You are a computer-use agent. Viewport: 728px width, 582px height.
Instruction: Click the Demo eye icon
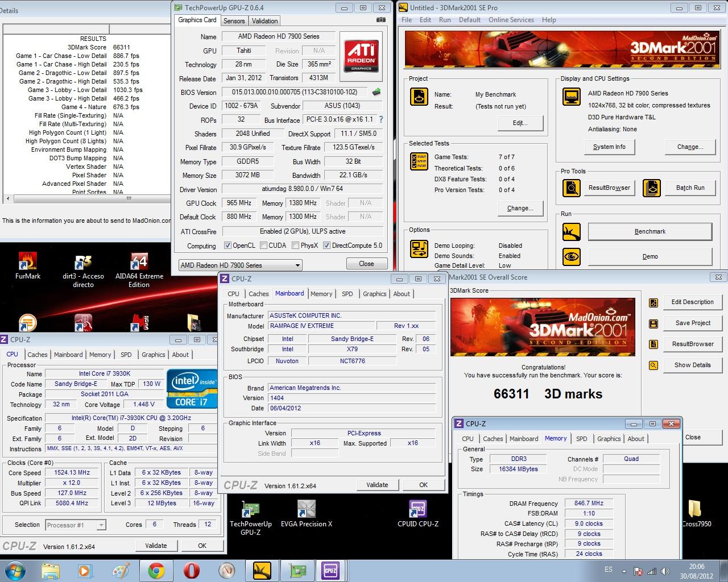tap(571, 257)
